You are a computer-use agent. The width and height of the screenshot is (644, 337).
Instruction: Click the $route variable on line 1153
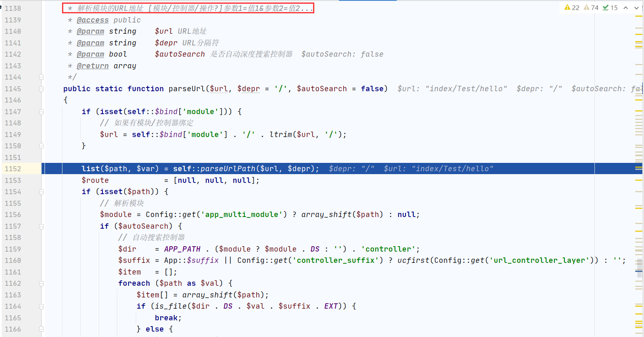pos(95,180)
